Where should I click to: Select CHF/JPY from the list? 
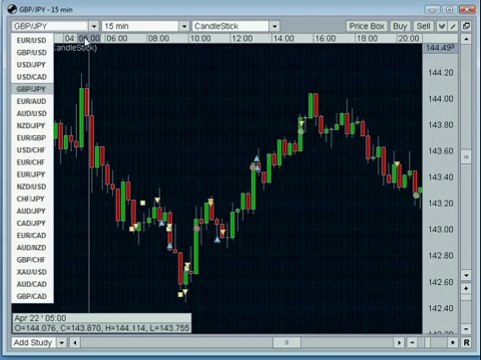(32, 199)
